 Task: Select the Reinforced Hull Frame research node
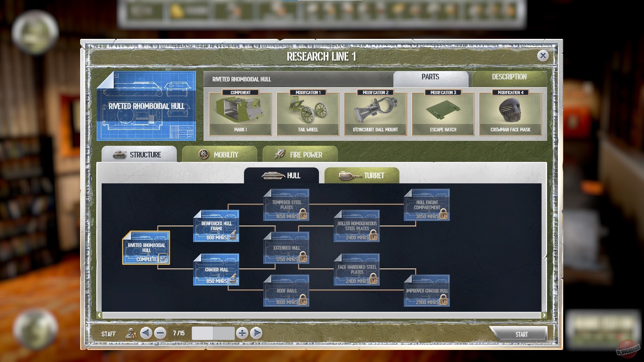pyautogui.click(x=216, y=225)
